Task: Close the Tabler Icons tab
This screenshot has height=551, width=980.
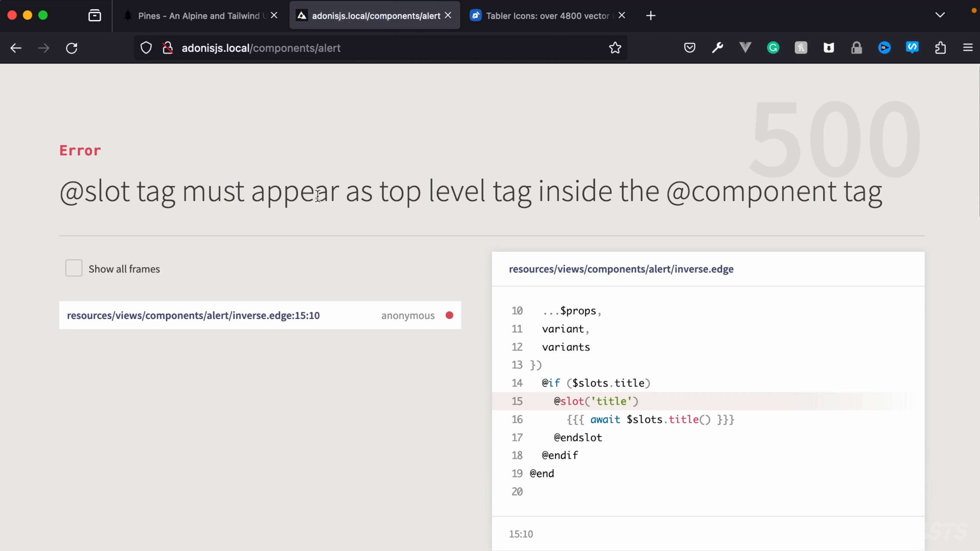Action: (621, 15)
